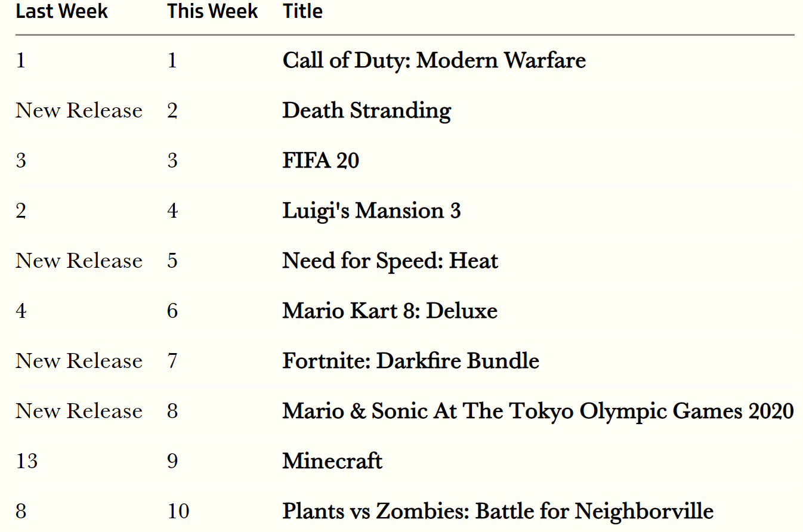Image resolution: width=803 pixels, height=532 pixels.
Task: Click 'New Release' next to Death Stranding
Action: [79, 110]
